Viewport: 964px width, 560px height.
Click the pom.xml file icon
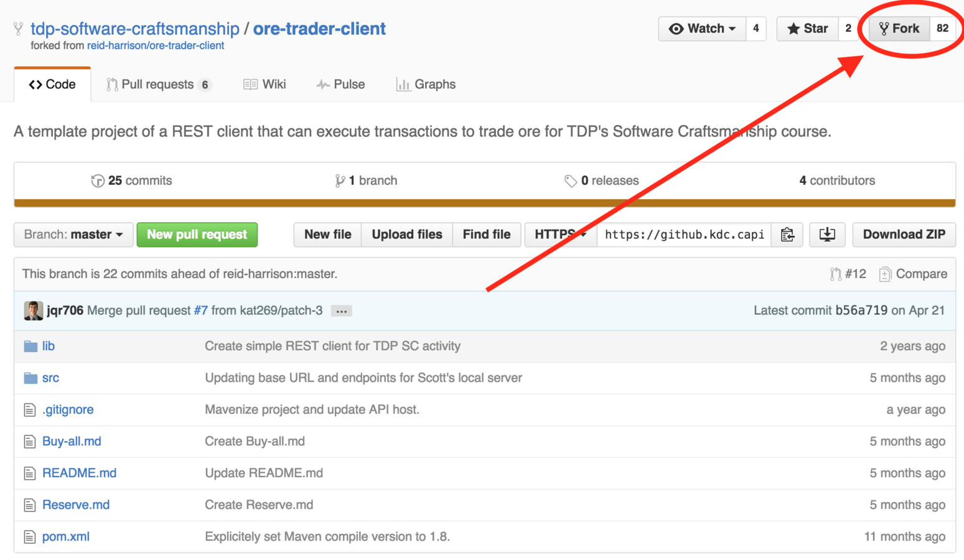(x=29, y=536)
